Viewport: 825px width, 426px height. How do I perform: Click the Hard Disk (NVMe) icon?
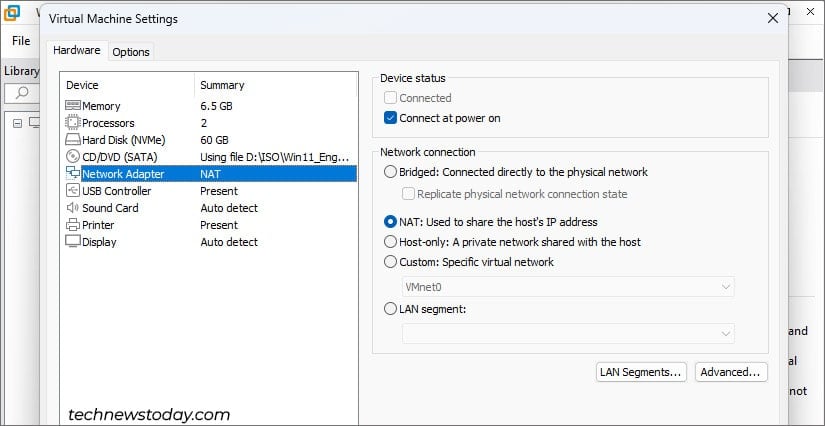(x=73, y=140)
